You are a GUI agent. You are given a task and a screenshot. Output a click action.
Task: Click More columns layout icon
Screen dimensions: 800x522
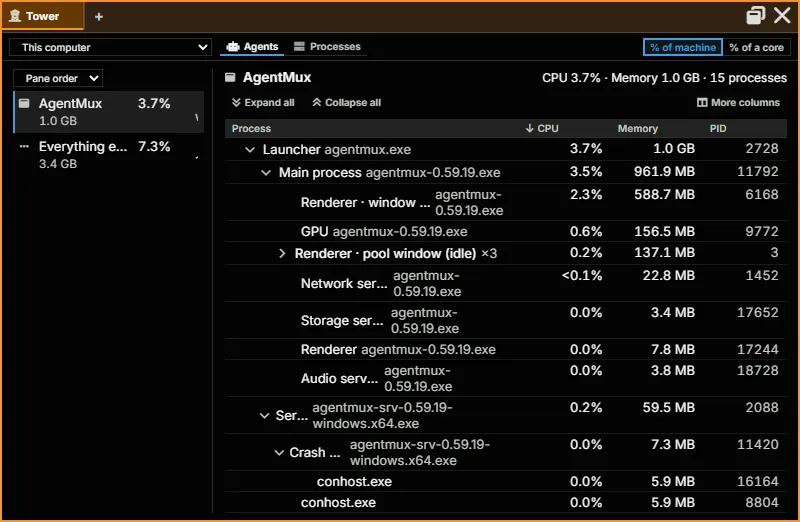tap(702, 103)
